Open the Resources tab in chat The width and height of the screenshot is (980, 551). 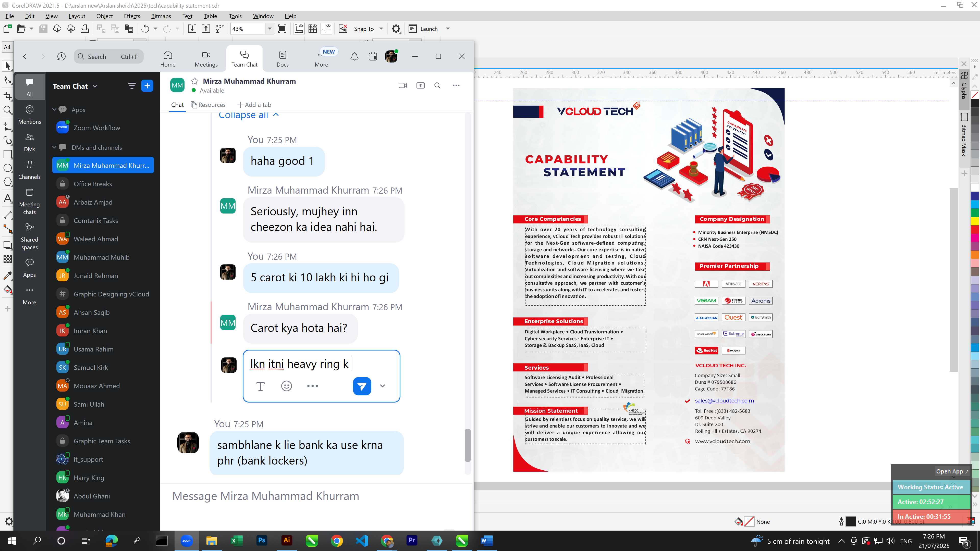[208, 105]
